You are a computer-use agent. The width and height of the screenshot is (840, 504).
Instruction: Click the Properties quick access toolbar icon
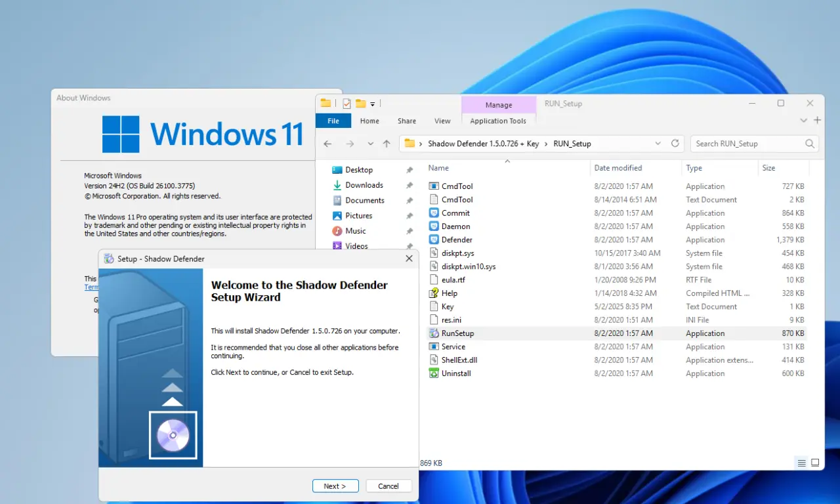click(x=346, y=103)
